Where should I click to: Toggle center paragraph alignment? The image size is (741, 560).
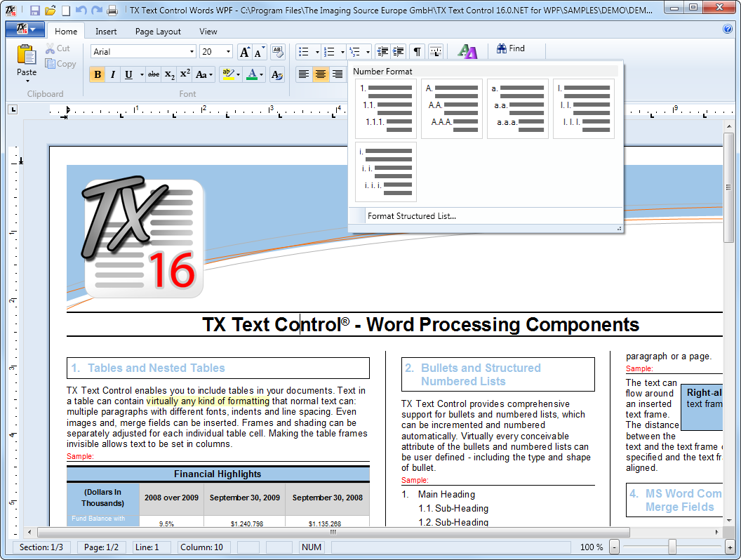pos(321,74)
